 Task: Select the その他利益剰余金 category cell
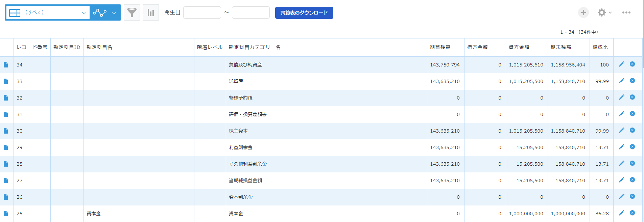(x=327, y=164)
